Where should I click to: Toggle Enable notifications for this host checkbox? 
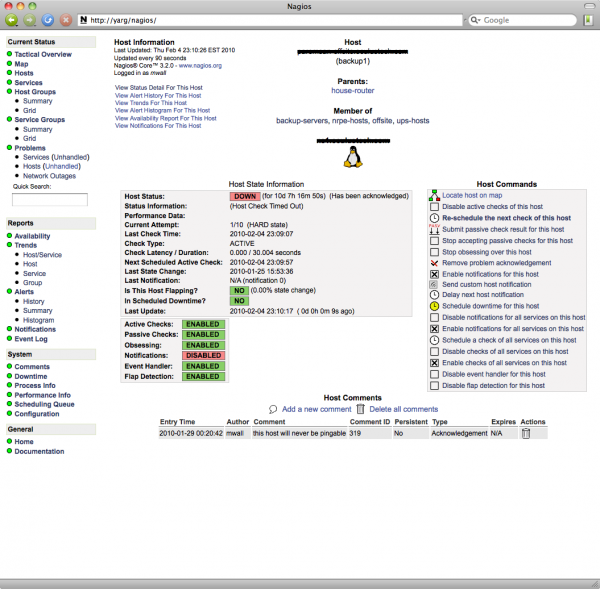pos(433,273)
